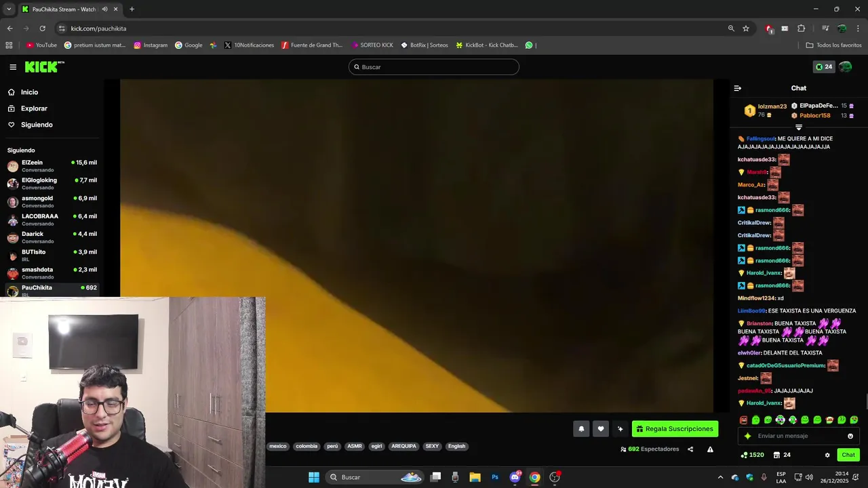Image resolution: width=868 pixels, height=488 pixels.
Task: Open the BotRix Sorteos bookmark
Action: pos(425,45)
